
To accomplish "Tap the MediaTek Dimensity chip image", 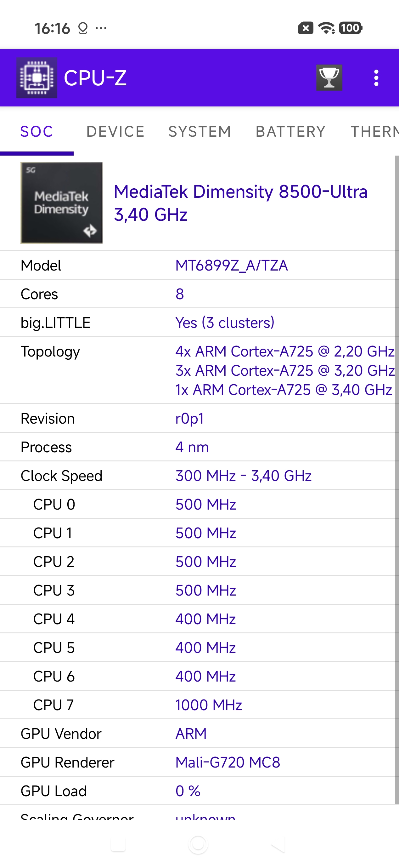I will tap(62, 203).
